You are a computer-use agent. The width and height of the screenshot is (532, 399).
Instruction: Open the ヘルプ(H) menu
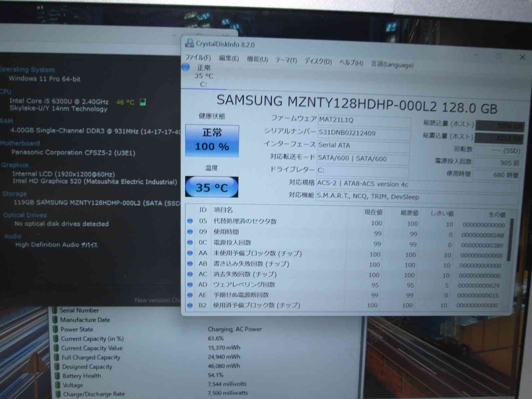click(x=351, y=63)
